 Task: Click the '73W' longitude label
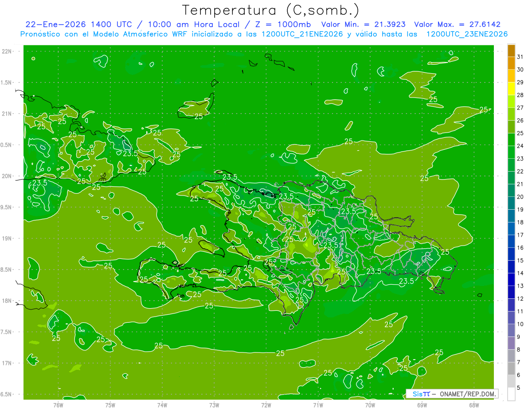(x=214, y=405)
